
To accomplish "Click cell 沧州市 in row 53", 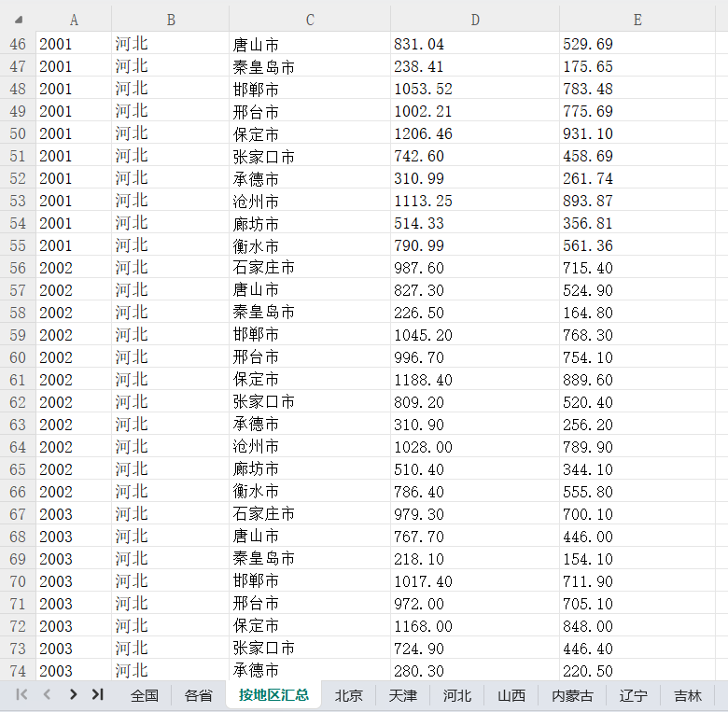I will (x=310, y=201).
